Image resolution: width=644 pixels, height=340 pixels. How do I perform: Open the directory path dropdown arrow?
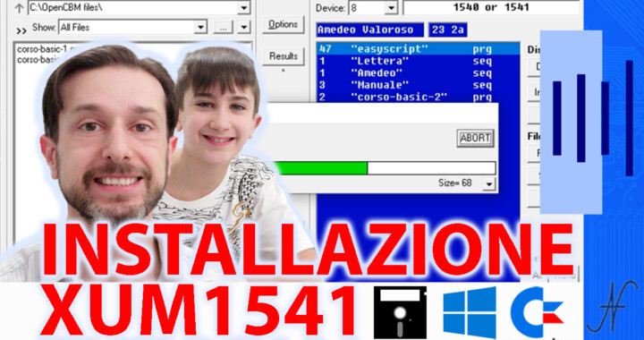[x=243, y=8]
